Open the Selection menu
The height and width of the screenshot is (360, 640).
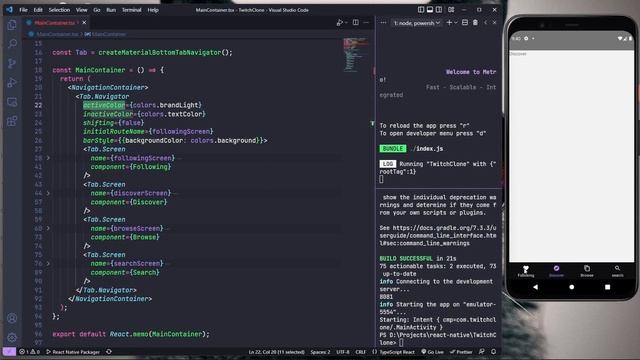pyautogui.click(x=59, y=10)
